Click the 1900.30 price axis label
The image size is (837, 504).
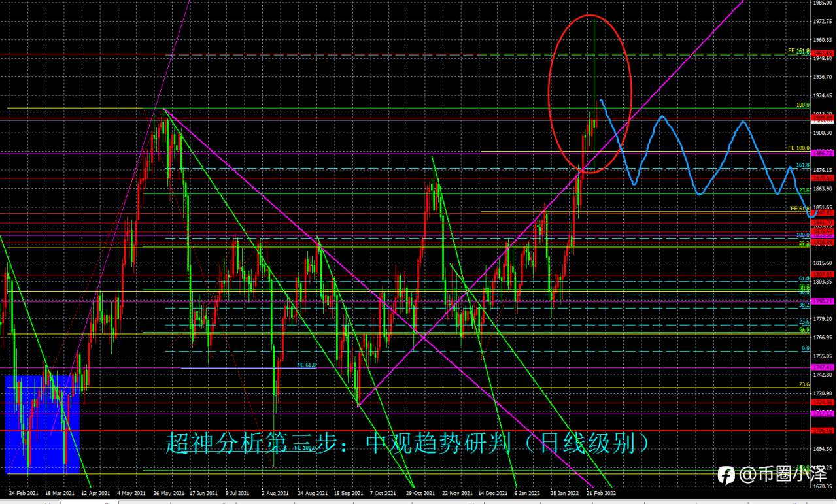pyautogui.click(x=823, y=133)
